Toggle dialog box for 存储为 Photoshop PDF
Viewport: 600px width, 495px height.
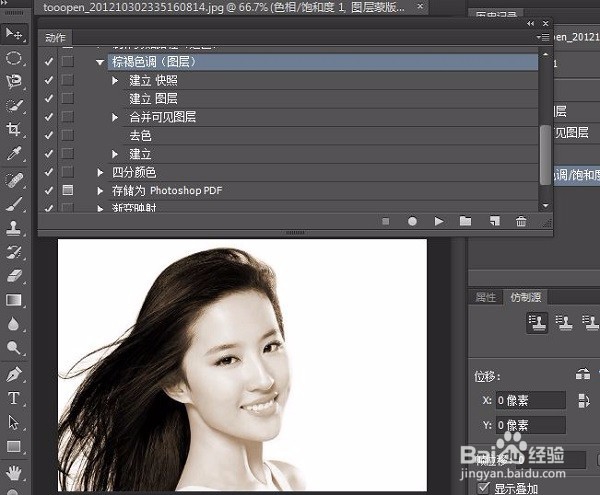tap(68, 190)
